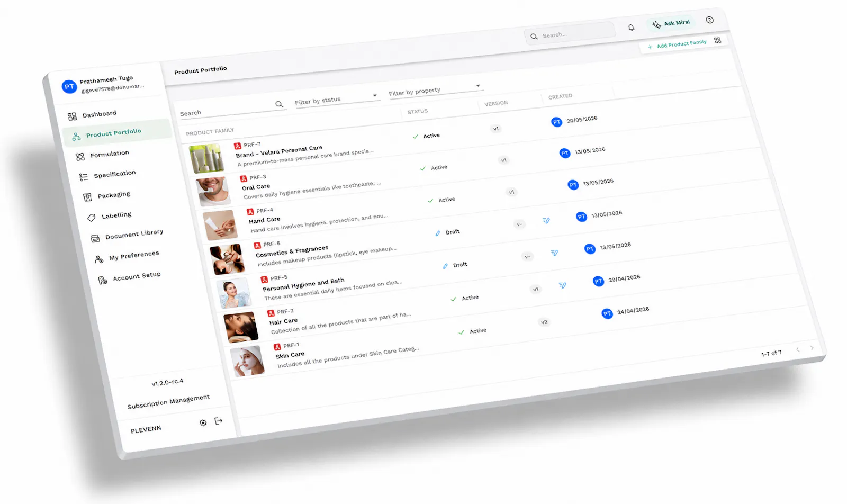This screenshot has width=847, height=504.
Task: Open the Oral Care product image
Action: tap(213, 191)
